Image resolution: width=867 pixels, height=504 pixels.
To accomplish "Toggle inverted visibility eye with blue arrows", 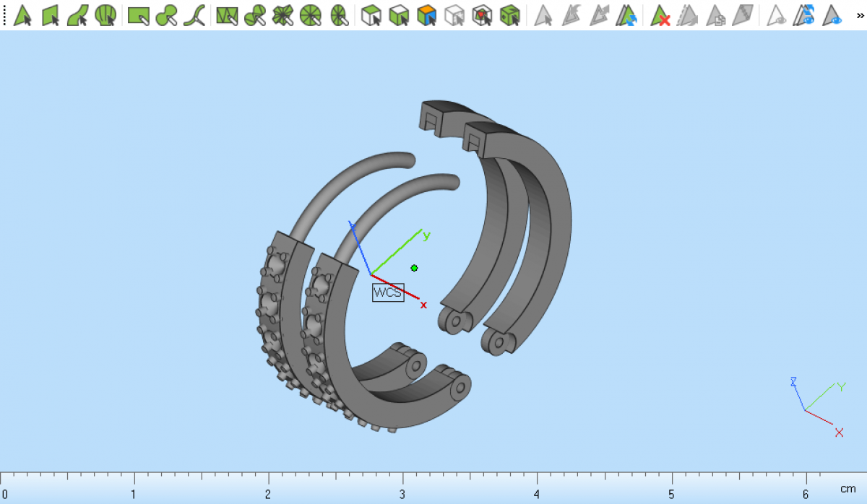I will [805, 15].
